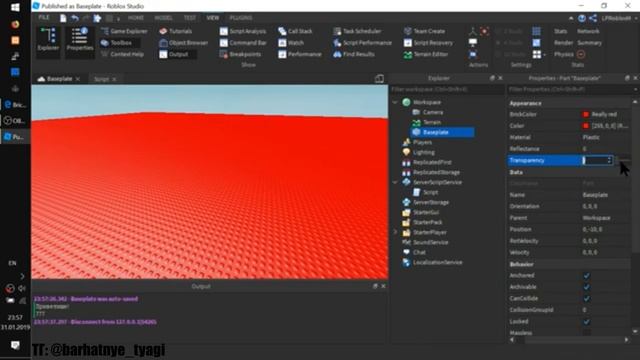Select ReplicatedStorage in Explorer
640x360 pixels.
pos(431,172)
